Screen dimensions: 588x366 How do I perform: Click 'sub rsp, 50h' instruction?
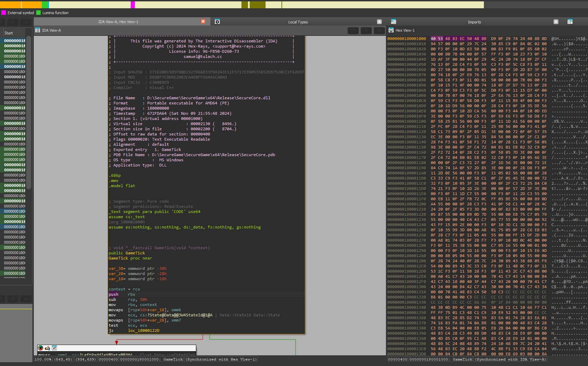(x=128, y=299)
